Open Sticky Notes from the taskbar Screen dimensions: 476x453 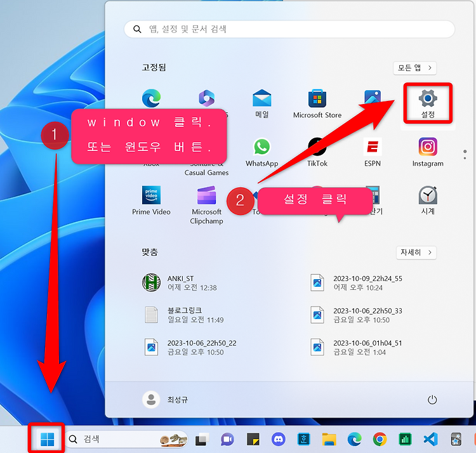253,439
